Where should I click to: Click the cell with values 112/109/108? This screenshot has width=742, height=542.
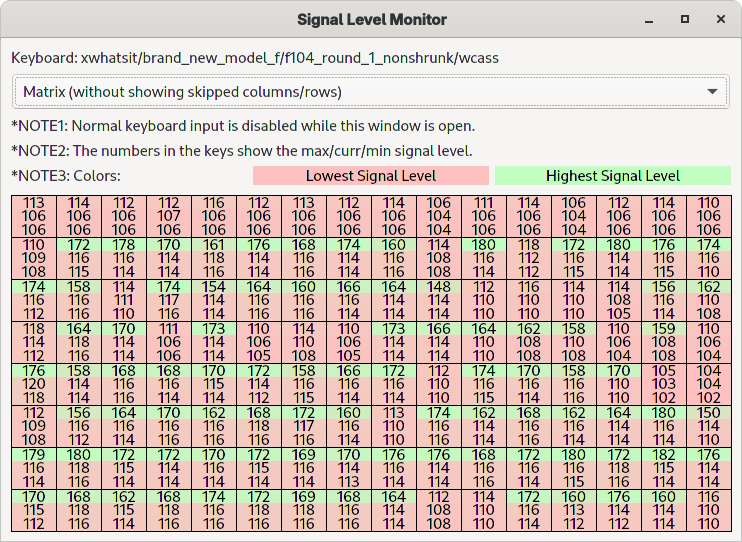[34, 426]
